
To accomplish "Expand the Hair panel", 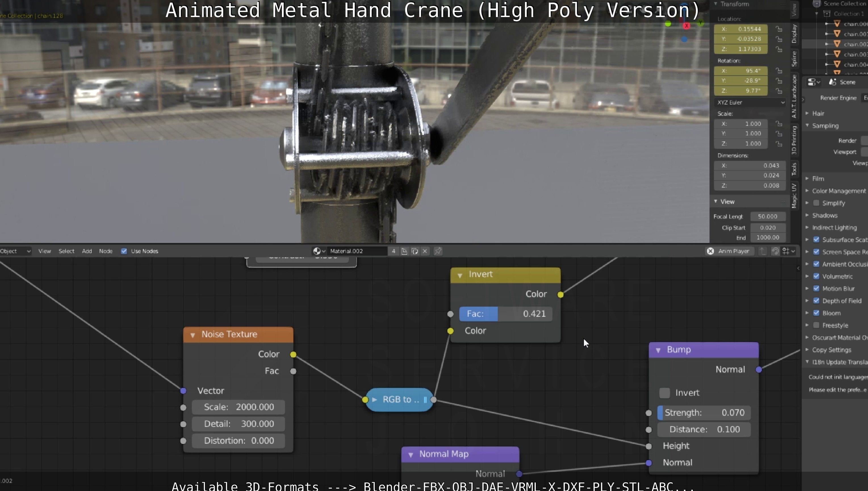I will [807, 113].
